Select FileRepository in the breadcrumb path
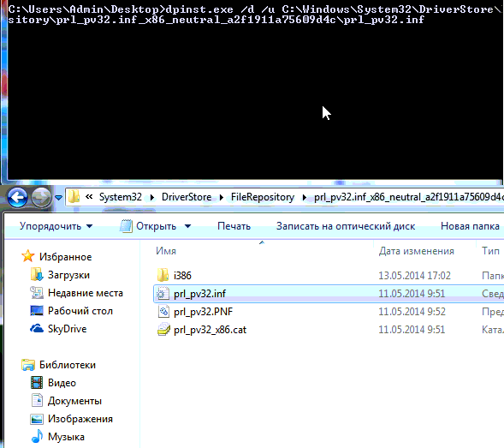 pyautogui.click(x=263, y=197)
